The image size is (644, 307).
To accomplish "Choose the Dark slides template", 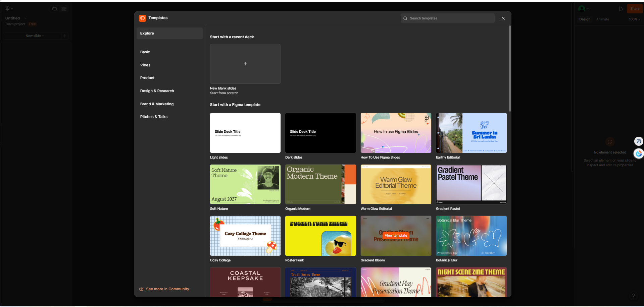I will 320,133.
